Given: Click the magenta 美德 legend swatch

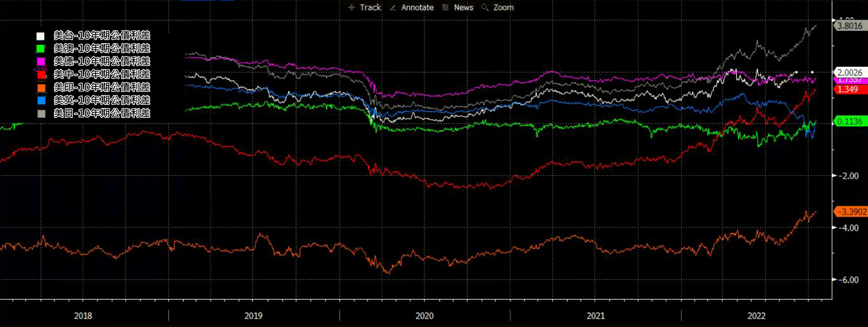Looking at the screenshot, I should coord(41,62).
